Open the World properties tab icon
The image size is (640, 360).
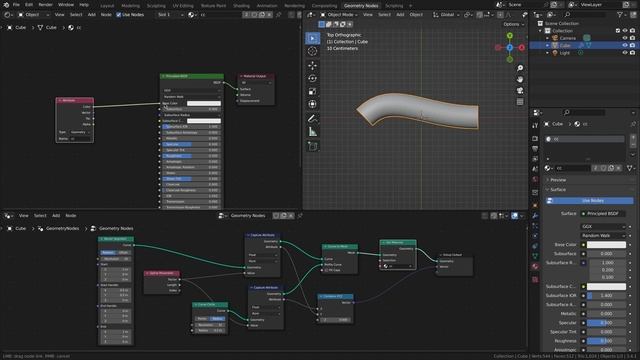[x=535, y=180]
